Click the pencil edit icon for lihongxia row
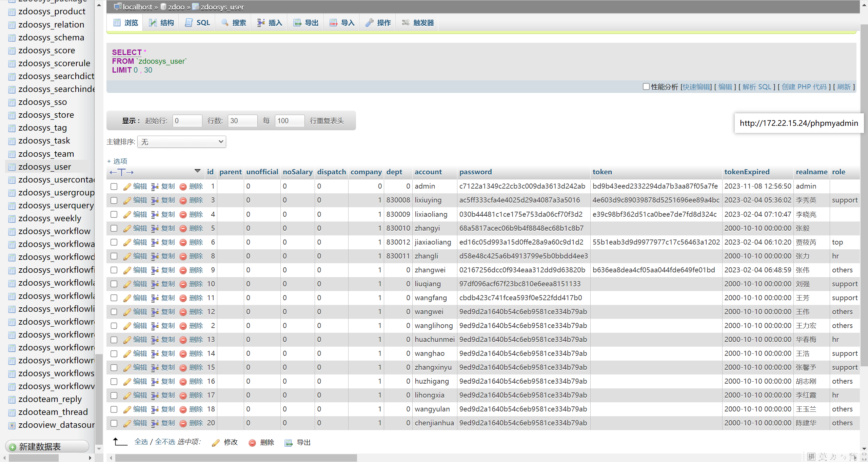Viewport: 868px width, 462px height. [127, 396]
